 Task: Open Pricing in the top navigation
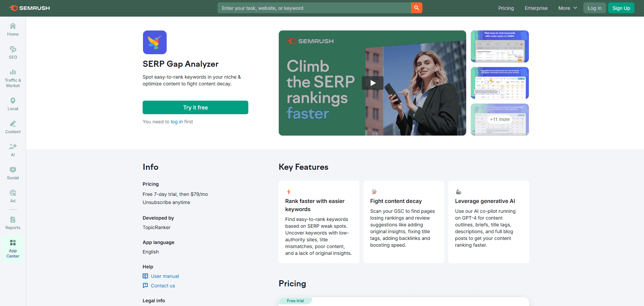pos(506,8)
